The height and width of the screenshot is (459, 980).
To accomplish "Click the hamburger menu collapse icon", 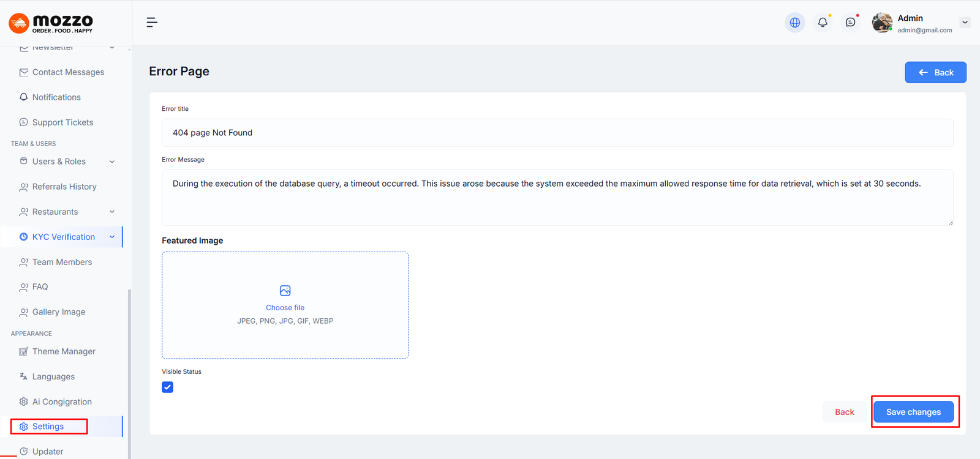I will [152, 23].
